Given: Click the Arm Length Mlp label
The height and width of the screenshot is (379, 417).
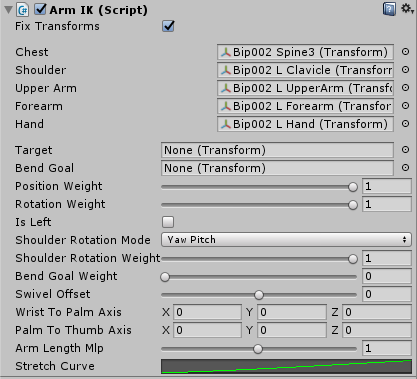Looking at the screenshot, I should [x=59, y=348].
